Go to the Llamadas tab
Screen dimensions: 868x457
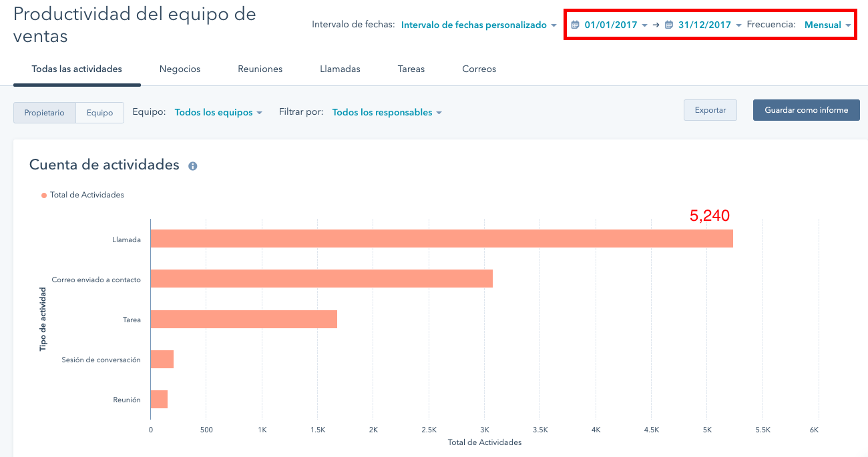click(340, 69)
